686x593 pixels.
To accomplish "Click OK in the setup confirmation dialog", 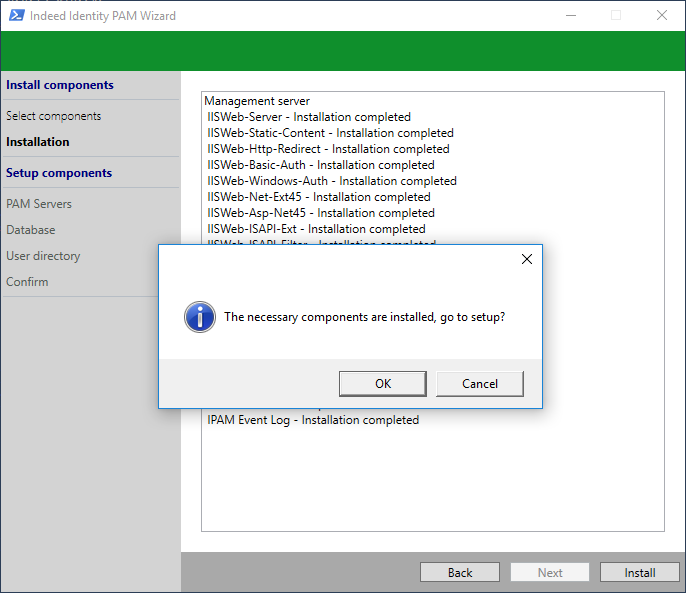I will [383, 383].
